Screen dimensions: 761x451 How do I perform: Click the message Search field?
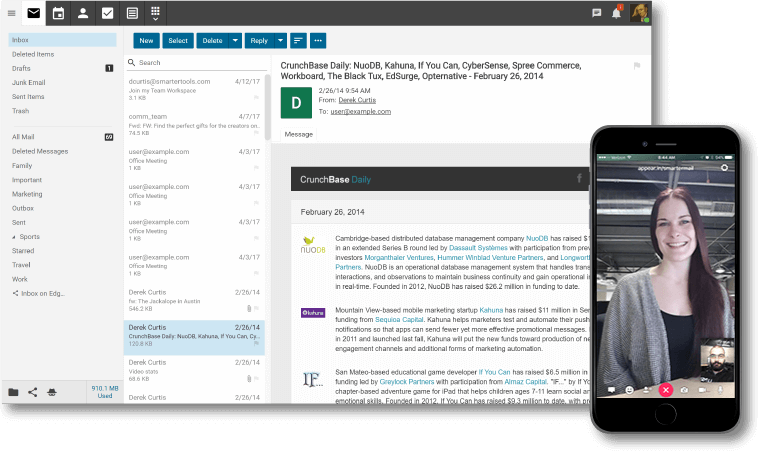tap(197, 63)
